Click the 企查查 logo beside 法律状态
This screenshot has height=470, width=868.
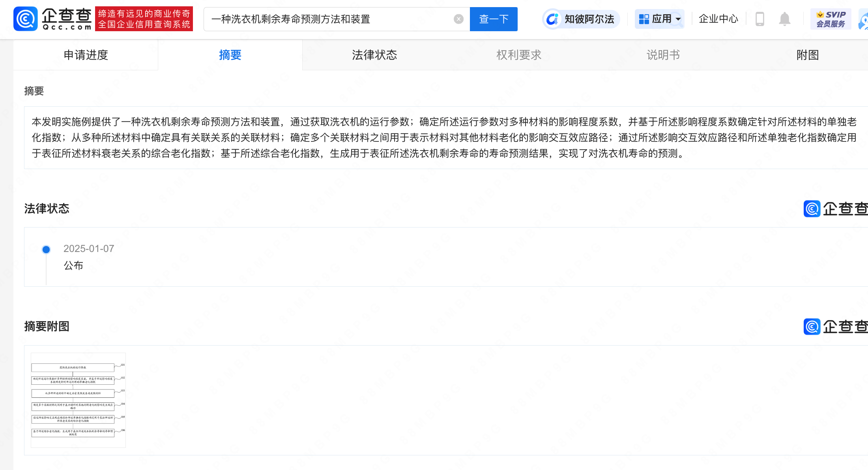(x=836, y=209)
